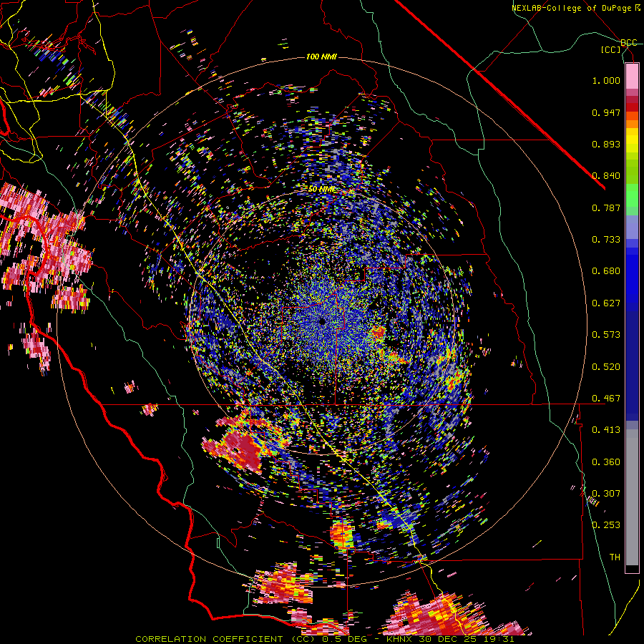The width and height of the screenshot is (644, 644).
Task: Click the 0.253 scale value
Action: click(x=606, y=525)
